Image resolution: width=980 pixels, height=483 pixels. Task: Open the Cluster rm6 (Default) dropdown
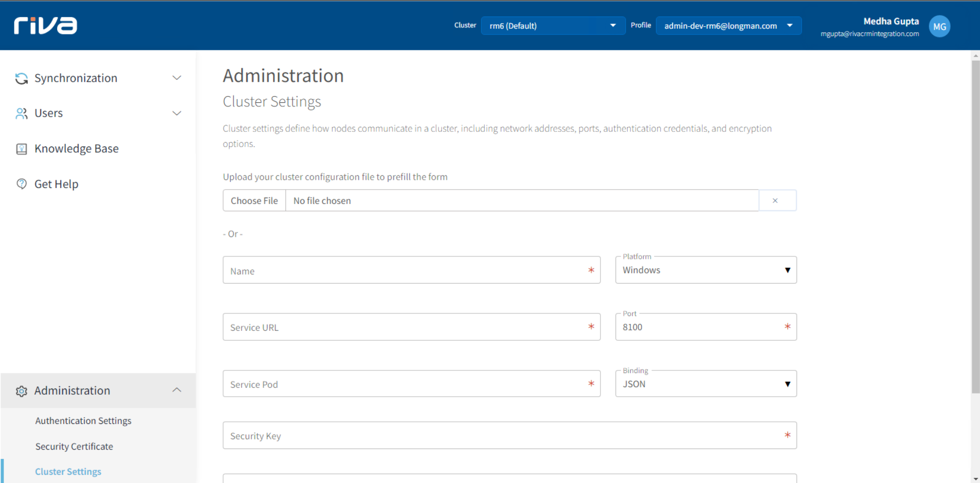(x=553, y=26)
